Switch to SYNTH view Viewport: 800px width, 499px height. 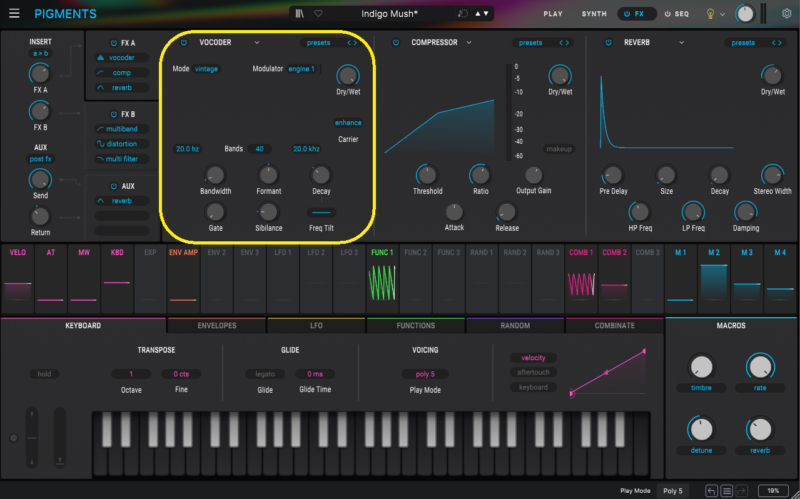click(x=594, y=14)
